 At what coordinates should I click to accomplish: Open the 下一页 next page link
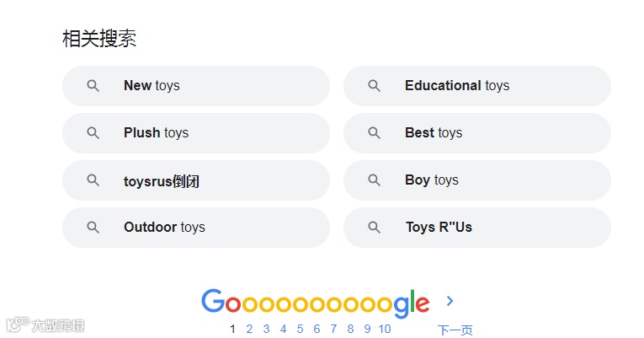(455, 330)
